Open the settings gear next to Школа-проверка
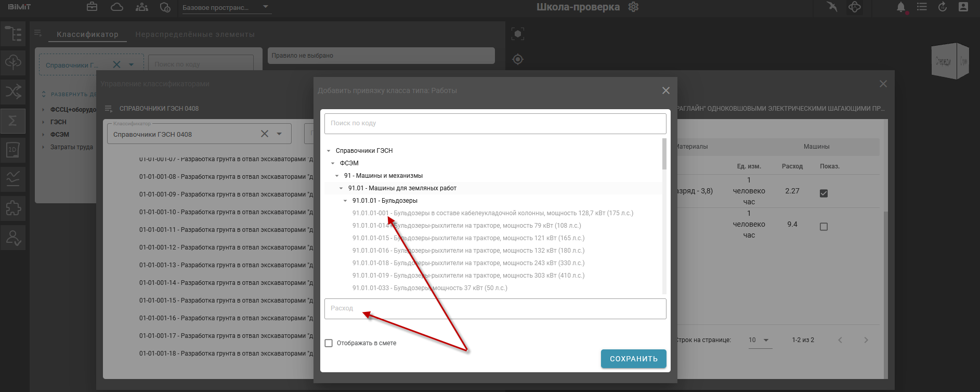The image size is (980, 392). [x=633, y=7]
